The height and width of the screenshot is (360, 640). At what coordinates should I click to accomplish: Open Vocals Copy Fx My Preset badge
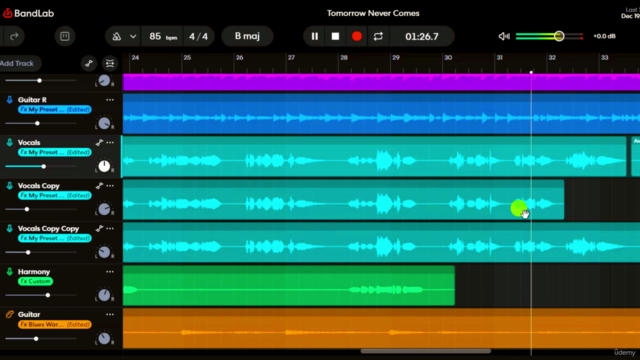pyautogui.click(x=55, y=196)
